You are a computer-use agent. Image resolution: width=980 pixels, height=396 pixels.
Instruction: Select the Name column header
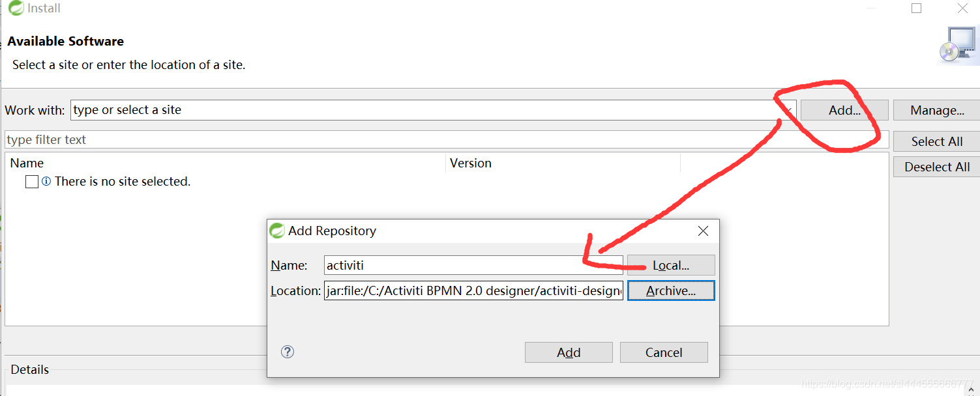(x=226, y=163)
